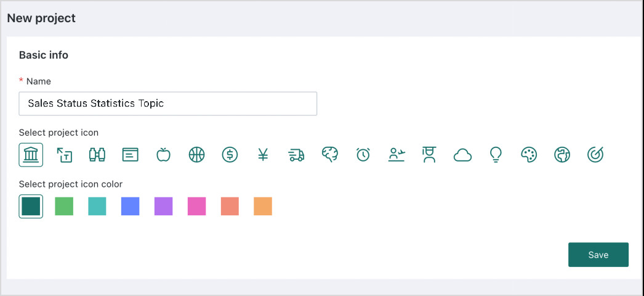Screen dimensions: 644x296
Task: Pick the apple project icon
Action: [164, 155]
